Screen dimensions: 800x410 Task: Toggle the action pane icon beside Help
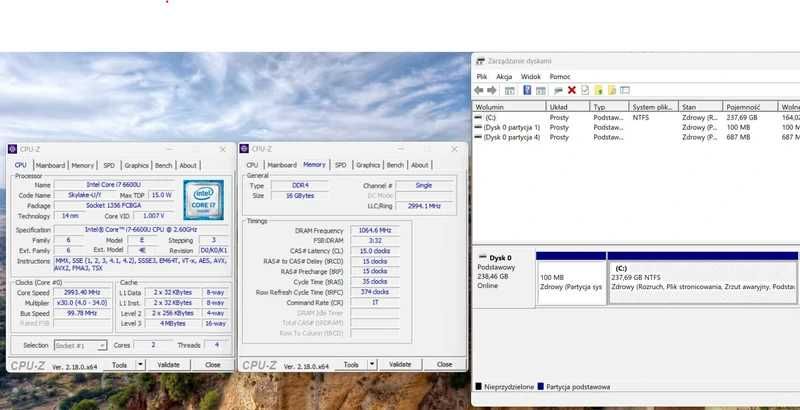(541, 91)
